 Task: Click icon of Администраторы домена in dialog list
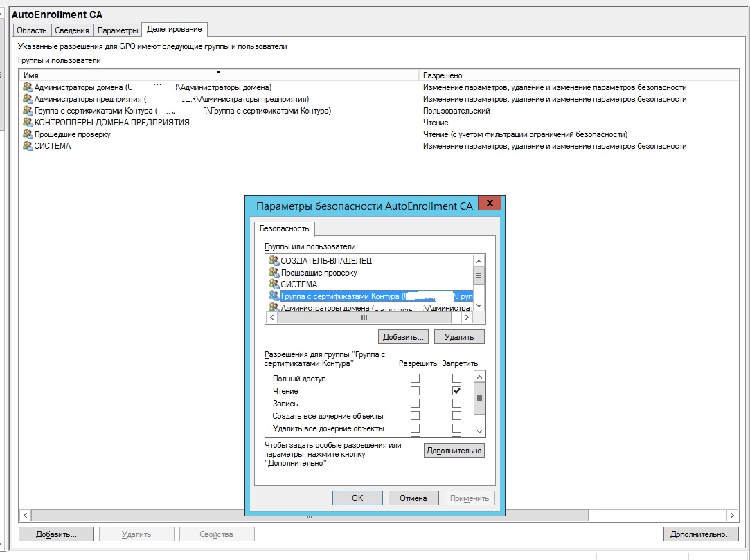(x=274, y=307)
